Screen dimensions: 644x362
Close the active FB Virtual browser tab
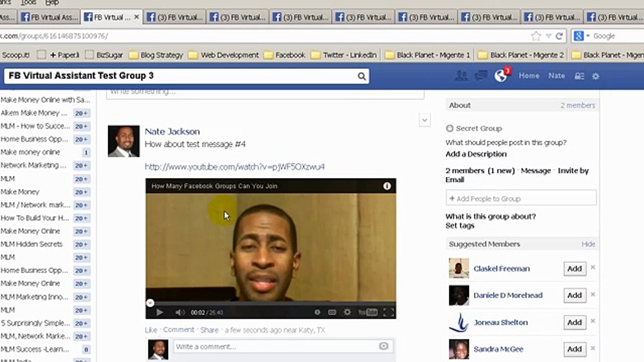coord(136,17)
